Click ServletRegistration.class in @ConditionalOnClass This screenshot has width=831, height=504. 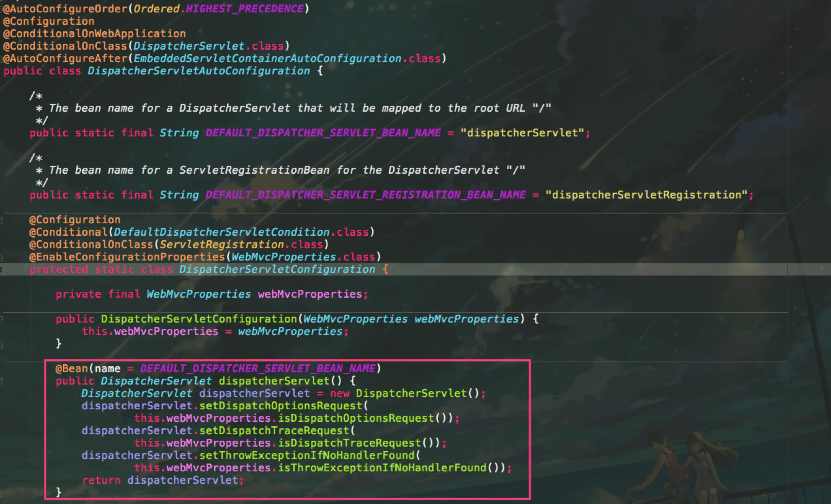[241, 244]
